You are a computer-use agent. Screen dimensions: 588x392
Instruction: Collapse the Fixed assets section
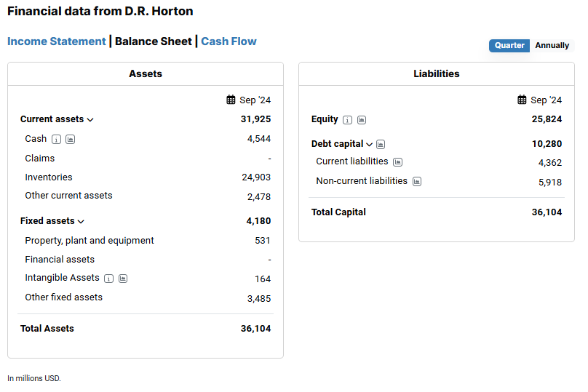81,222
